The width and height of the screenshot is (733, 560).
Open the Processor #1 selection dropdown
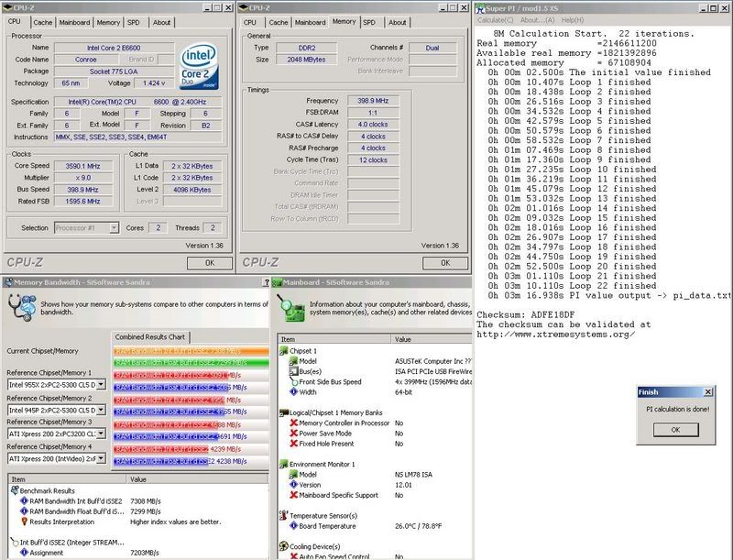pyautogui.click(x=114, y=228)
